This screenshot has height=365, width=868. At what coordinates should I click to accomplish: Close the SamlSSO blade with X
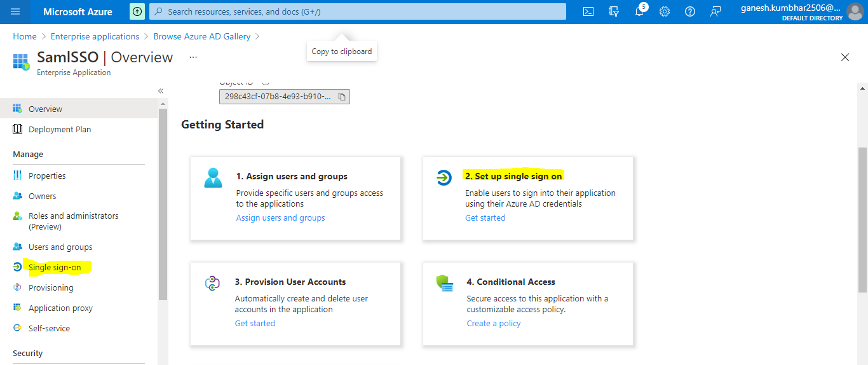pos(845,57)
